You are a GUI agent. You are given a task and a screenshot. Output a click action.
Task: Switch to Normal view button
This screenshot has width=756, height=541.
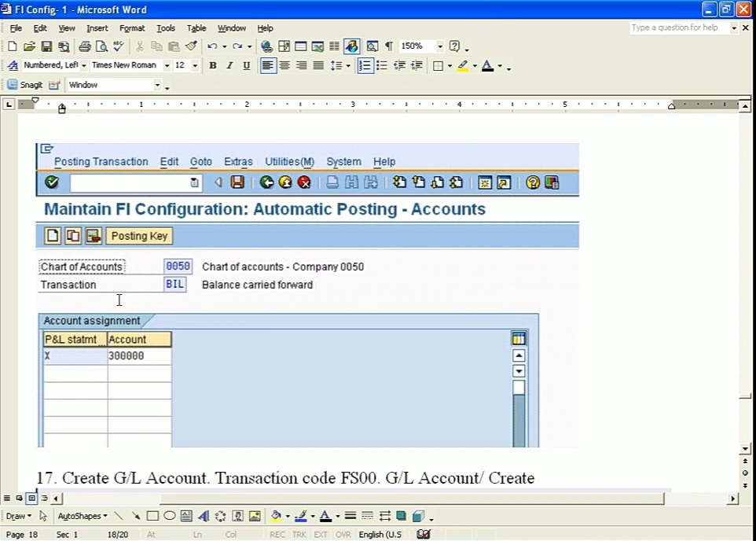(7, 498)
